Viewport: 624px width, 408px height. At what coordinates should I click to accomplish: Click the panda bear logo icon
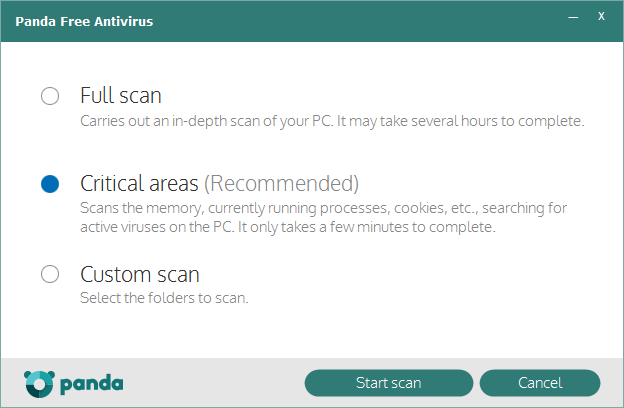pyautogui.click(x=39, y=384)
